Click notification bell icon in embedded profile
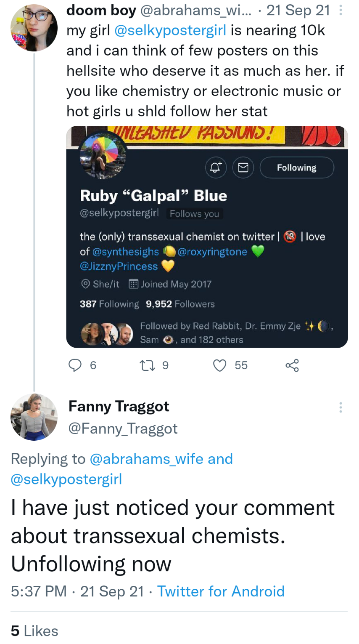 216,168
